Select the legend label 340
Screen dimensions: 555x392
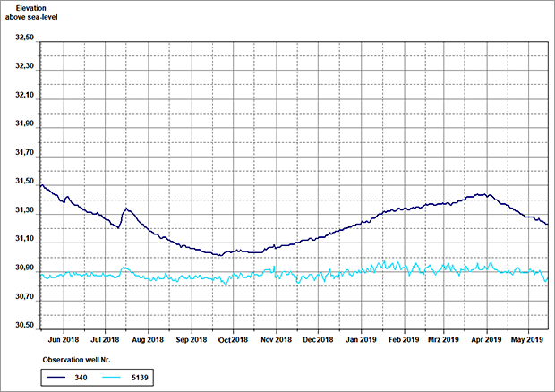(81, 378)
